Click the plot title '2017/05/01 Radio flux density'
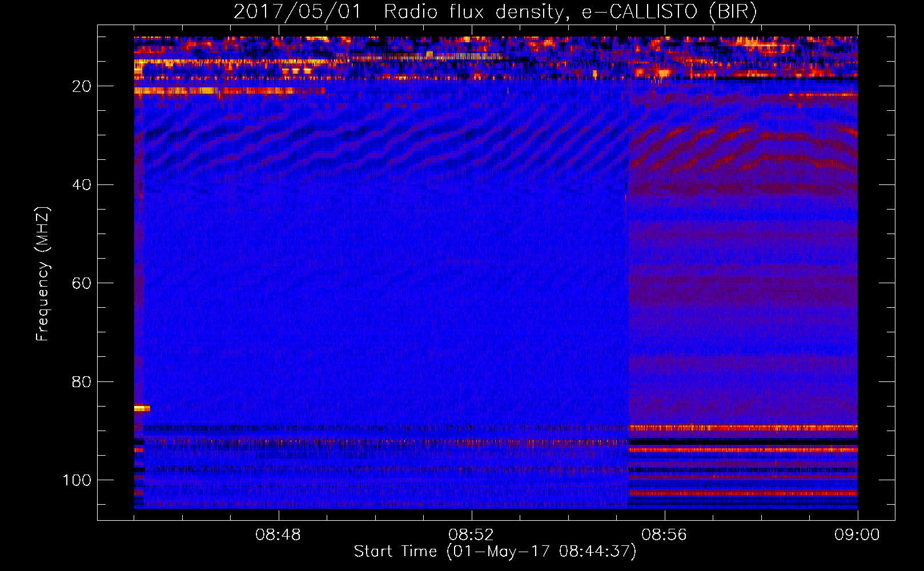Image resolution: width=924 pixels, height=571 pixels. click(x=495, y=11)
